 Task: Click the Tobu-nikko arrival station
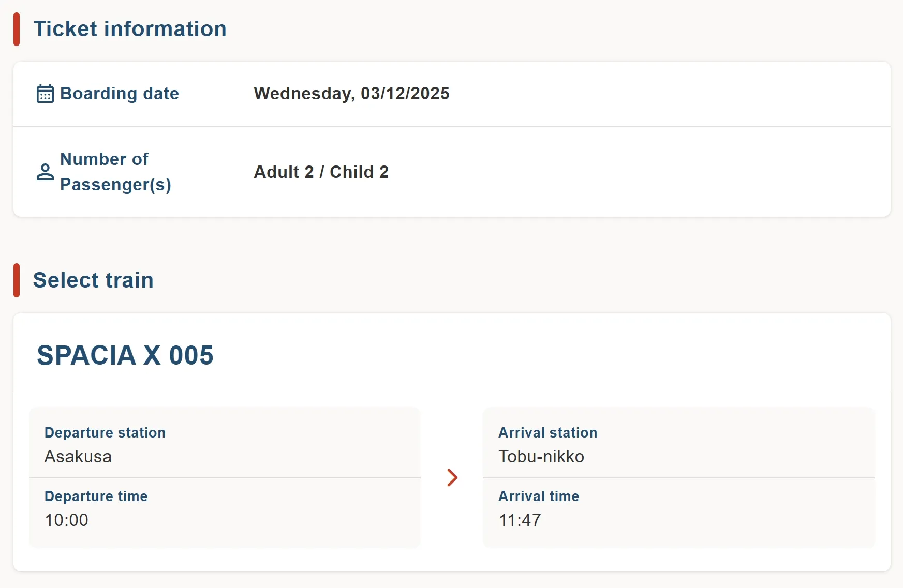[541, 457]
